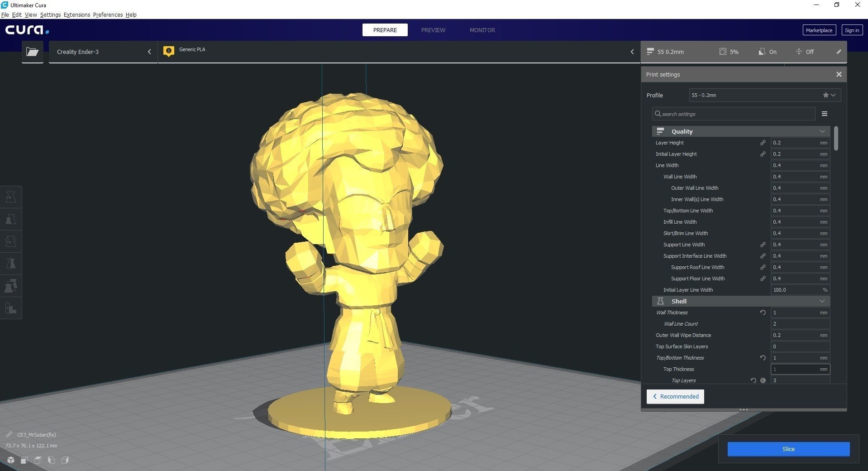Click the Generic PLA material badge icon

click(169, 51)
